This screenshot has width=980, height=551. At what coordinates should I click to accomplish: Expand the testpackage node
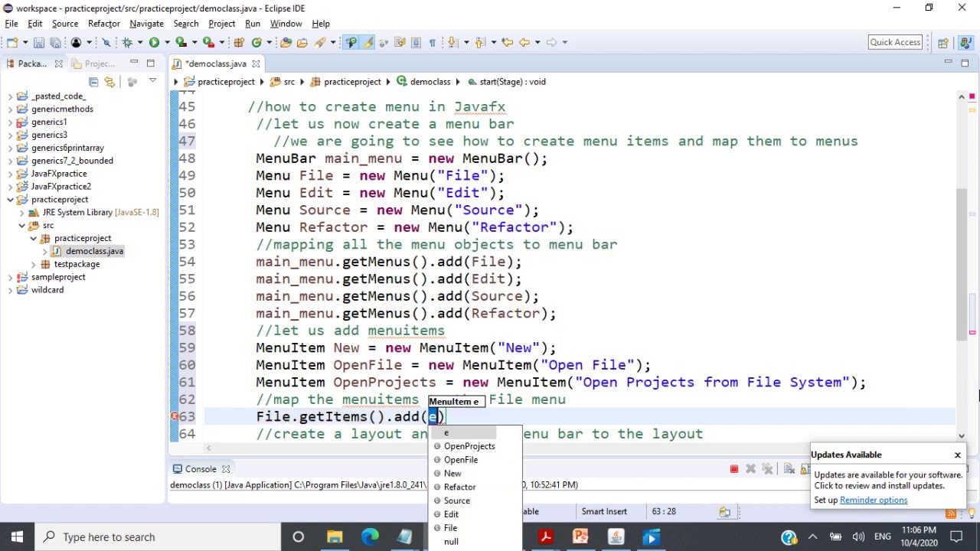tap(34, 264)
